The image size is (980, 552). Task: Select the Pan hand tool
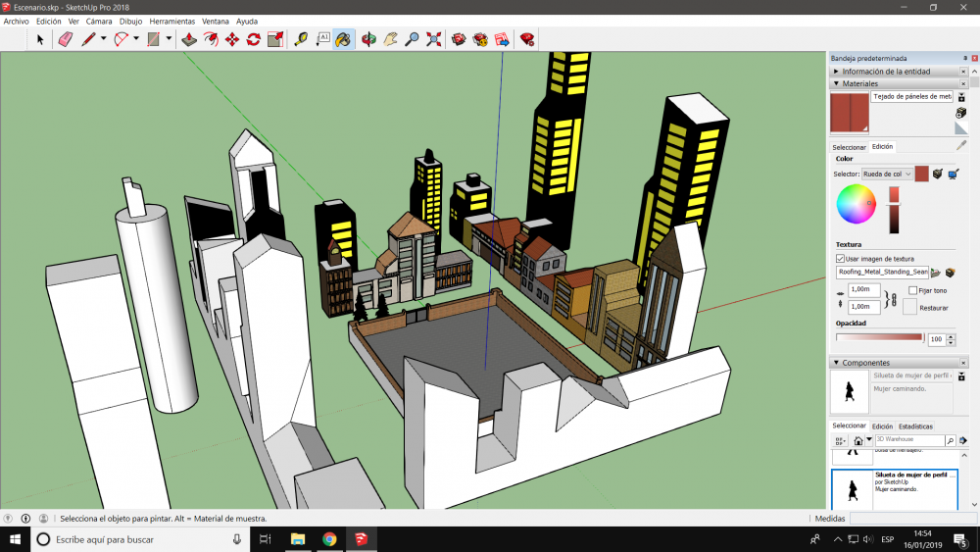pos(391,39)
